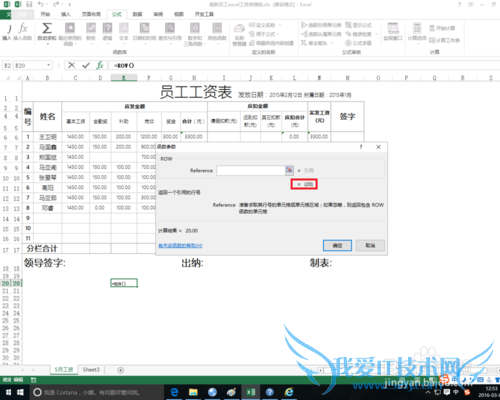
Task: Open Internet Explorer from taskbar
Action: pos(289,392)
